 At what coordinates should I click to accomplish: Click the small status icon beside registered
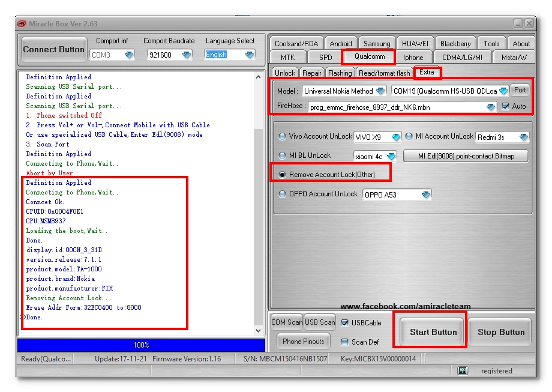tap(462, 370)
